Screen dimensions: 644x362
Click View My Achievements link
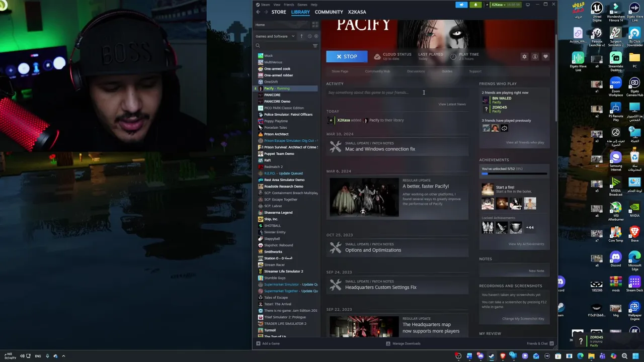pyautogui.click(x=526, y=244)
